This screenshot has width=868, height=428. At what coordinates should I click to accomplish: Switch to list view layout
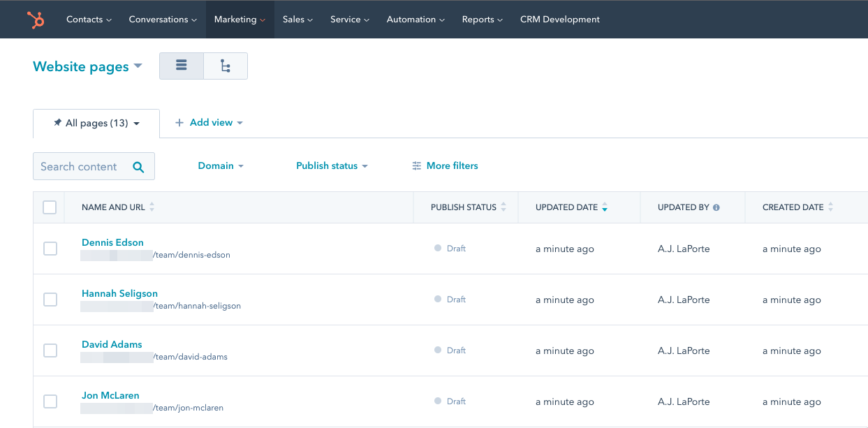pyautogui.click(x=181, y=65)
